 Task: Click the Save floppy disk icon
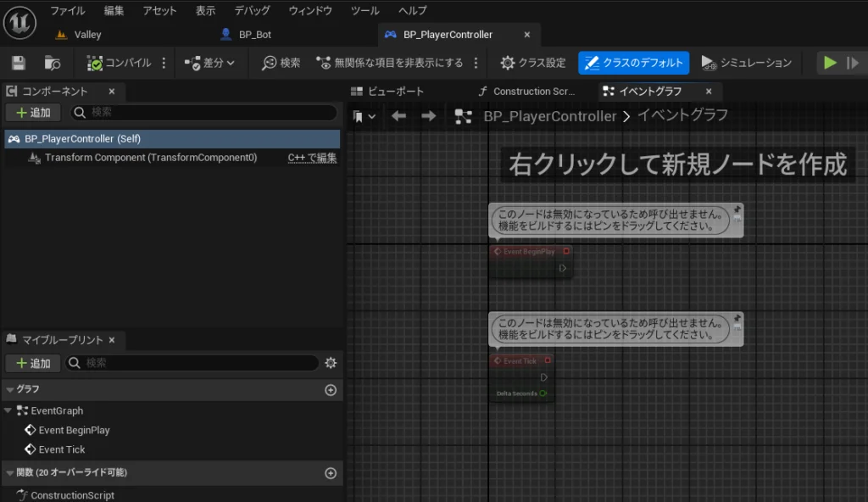(x=19, y=63)
